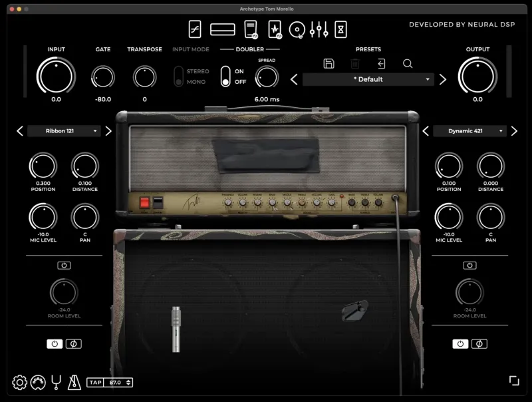532x402 pixels.
Task: Search presets with the magnifier icon
Action: pos(408,64)
